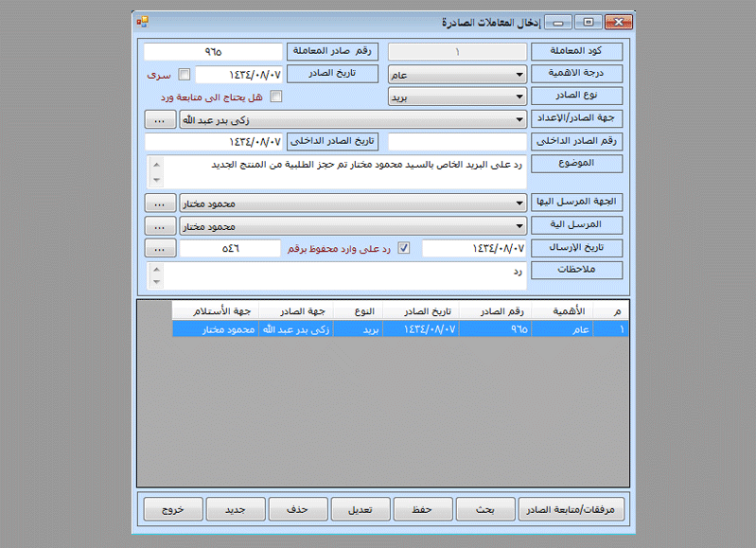This screenshot has height=548, width=756.
Task: Click the ellipsis button beside زكى بدر عبد الله
Action: (x=160, y=119)
